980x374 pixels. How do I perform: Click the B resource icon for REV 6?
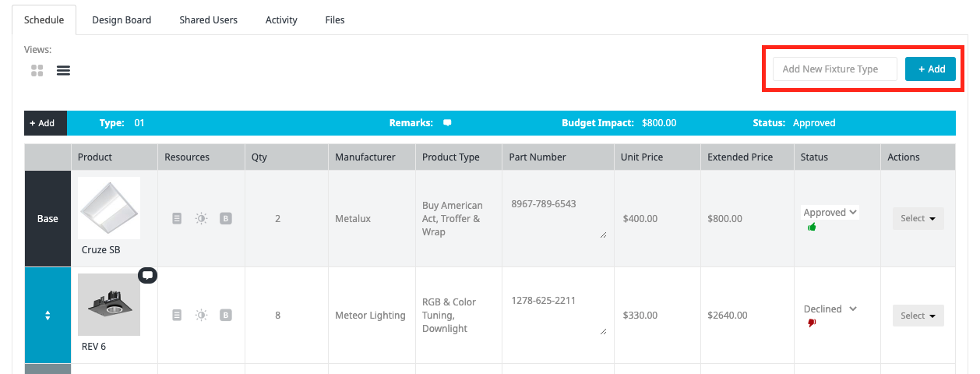pyautogui.click(x=225, y=316)
